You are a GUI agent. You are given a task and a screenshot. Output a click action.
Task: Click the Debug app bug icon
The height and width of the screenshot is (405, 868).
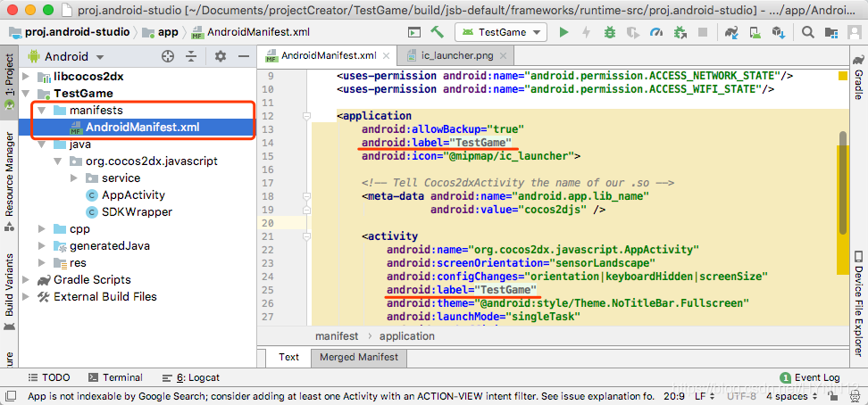(x=610, y=32)
